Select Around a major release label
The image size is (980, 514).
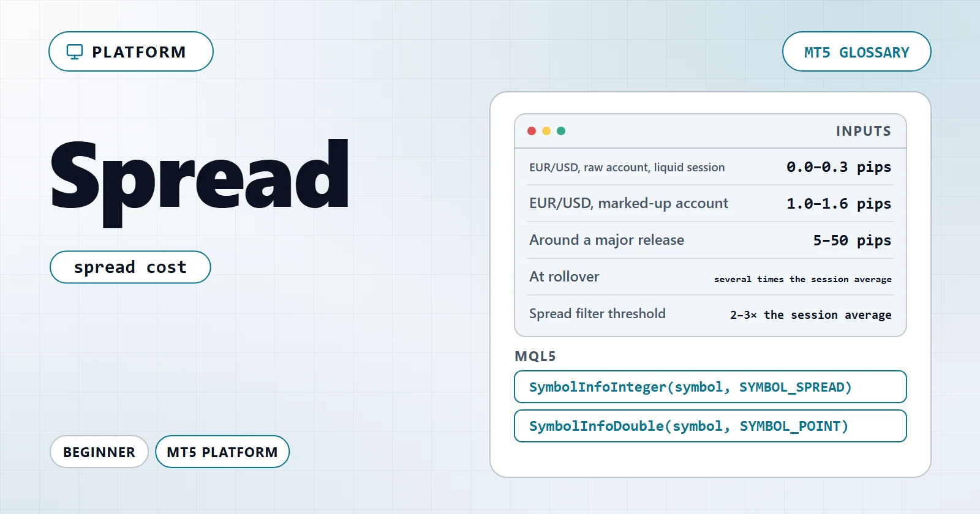[x=606, y=240]
